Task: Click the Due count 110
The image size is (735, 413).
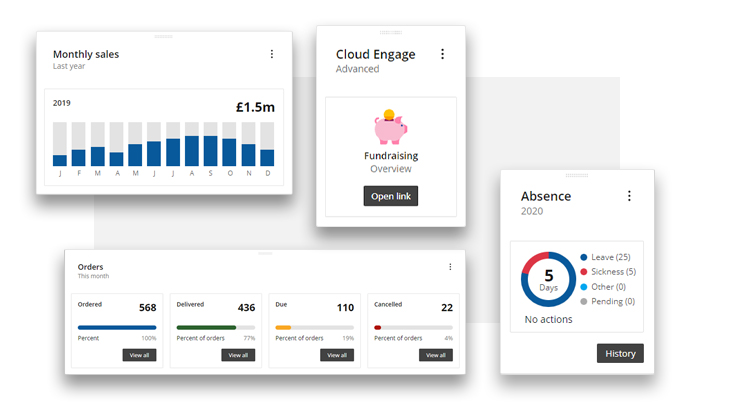Action: (345, 308)
